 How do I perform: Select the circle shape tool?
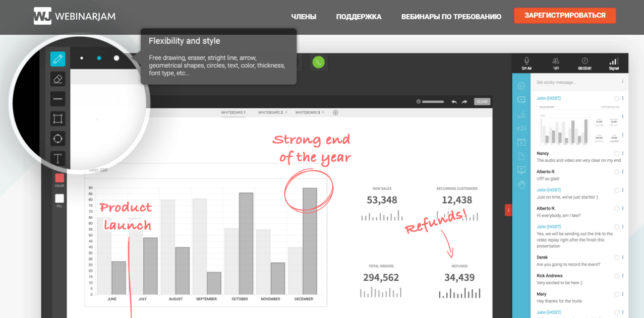click(57, 139)
